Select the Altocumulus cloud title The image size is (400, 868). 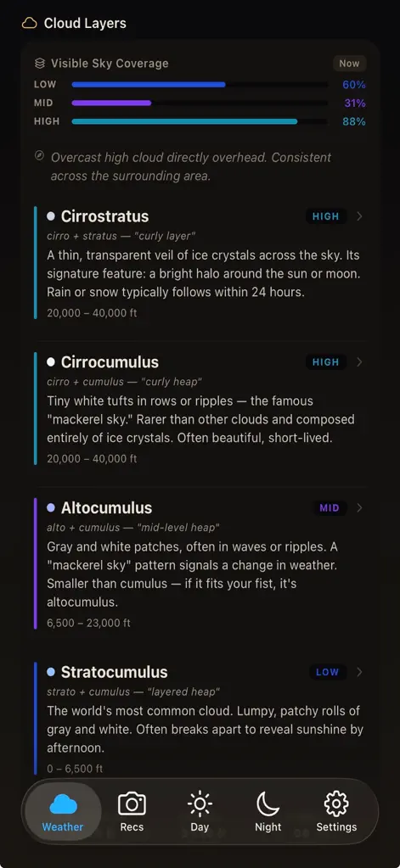click(x=106, y=507)
